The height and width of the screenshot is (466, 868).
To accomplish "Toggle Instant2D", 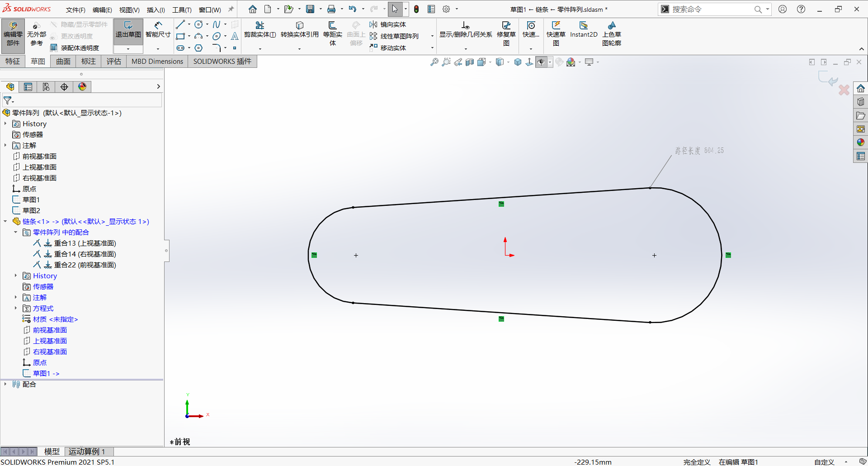I will tap(584, 30).
